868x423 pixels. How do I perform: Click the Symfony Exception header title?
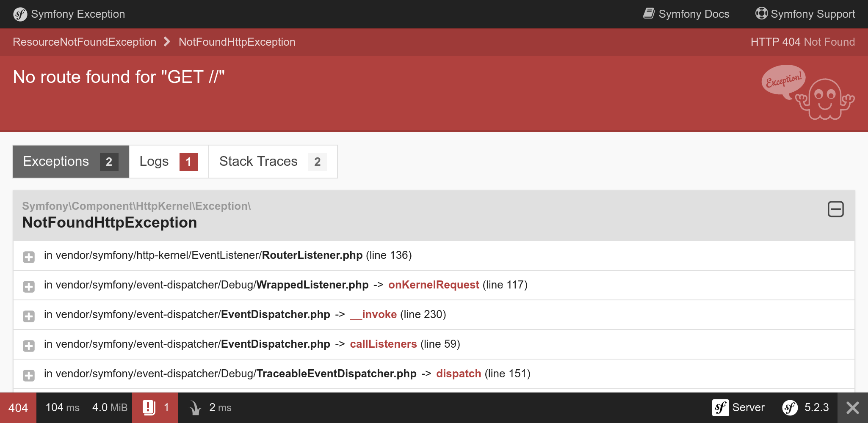[x=78, y=14]
